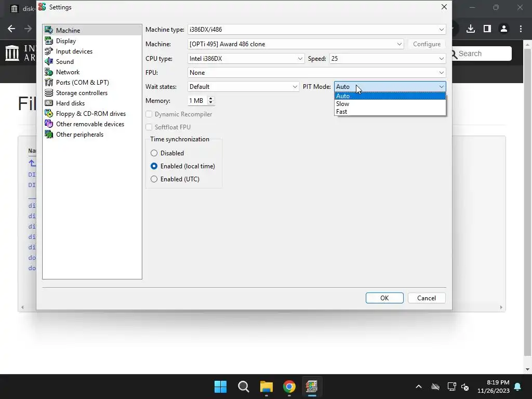Close the Settings dialog
Image resolution: width=532 pixels, height=399 pixels.
coord(444,7)
